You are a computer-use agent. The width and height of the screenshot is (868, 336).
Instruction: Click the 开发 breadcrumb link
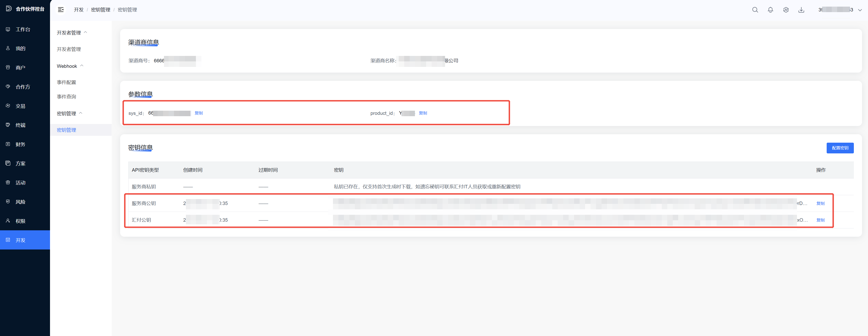(x=79, y=10)
